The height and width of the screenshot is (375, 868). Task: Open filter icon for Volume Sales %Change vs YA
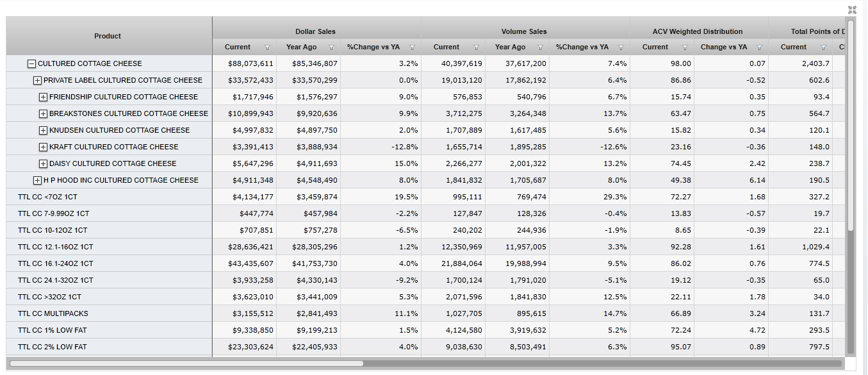621,47
